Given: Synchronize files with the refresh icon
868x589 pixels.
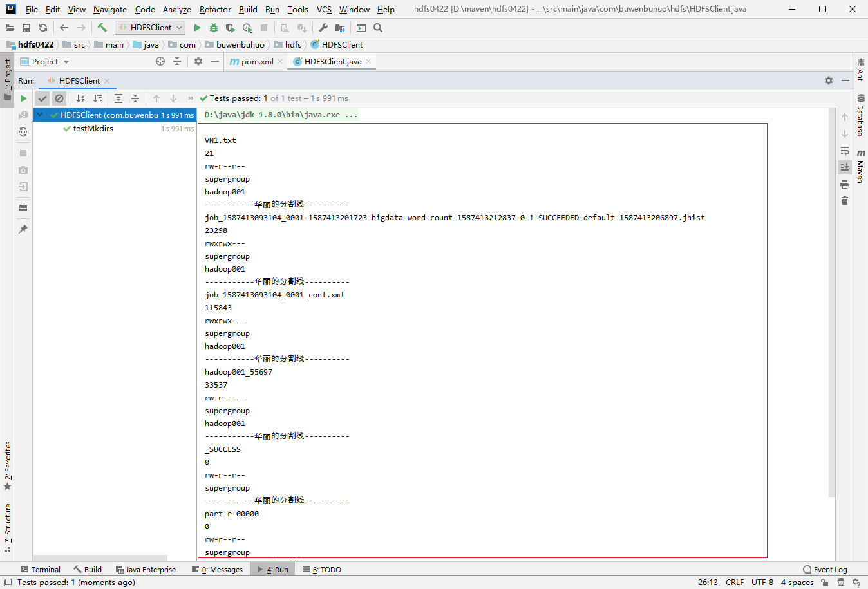Looking at the screenshot, I should [43, 28].
